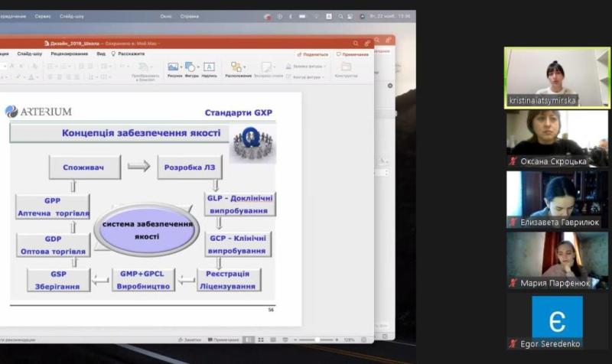Click the zoom in plus icon
Viewport: 612px width, 364px height.
tap(337, 340)
